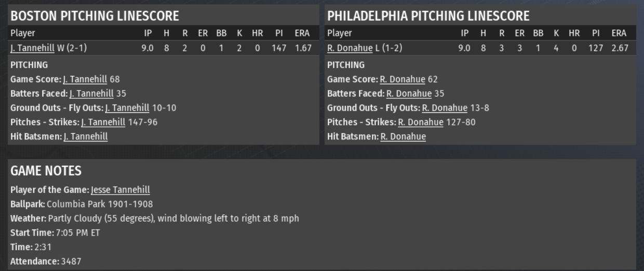This screenshot has height=271, width=644.
Task: Select R. Donahue under Hit Batsmen
Action: point(403,137)
